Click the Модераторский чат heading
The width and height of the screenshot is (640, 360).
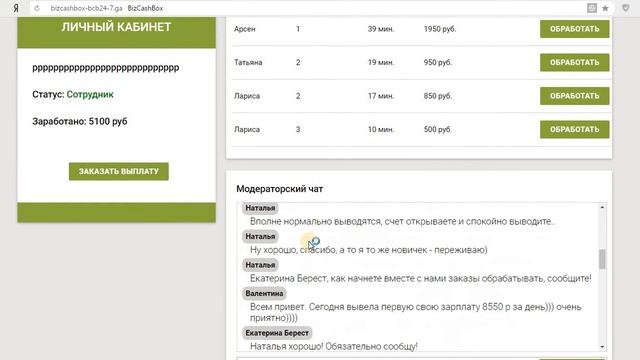point(280,189)
